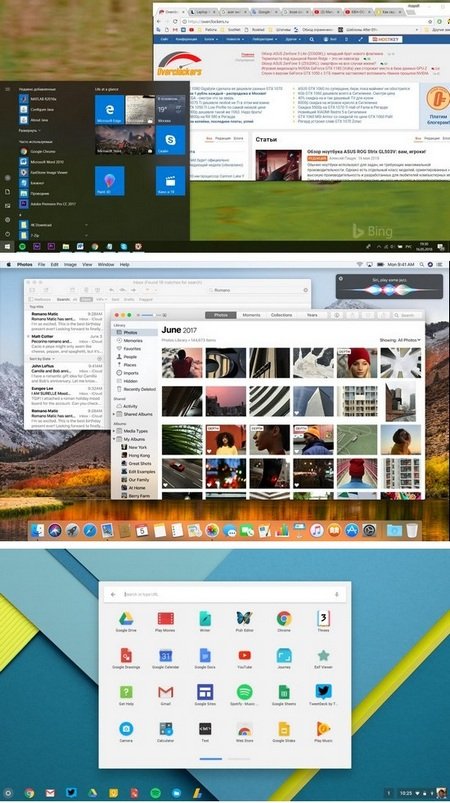Open iTunes music icon in the Dock
This screenshot has height=803, width=450.
(x=316, y=530)
